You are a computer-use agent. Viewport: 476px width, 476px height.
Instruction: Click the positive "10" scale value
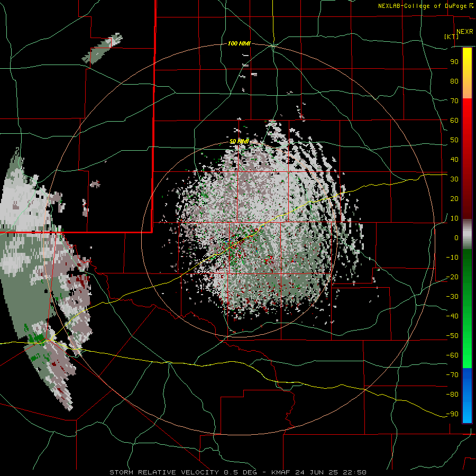pos(454,218)
